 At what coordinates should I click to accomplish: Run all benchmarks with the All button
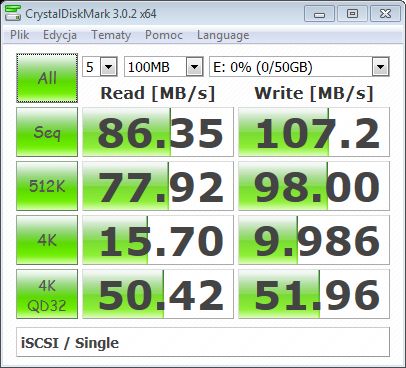[47, 78]
